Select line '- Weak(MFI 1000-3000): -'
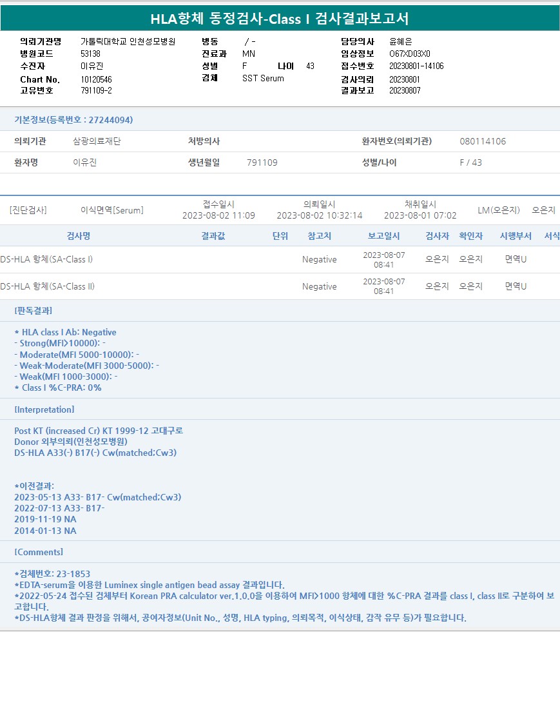The height and width of the screenshot is (728, 560). pyautogui.click(x=66, y=377)
